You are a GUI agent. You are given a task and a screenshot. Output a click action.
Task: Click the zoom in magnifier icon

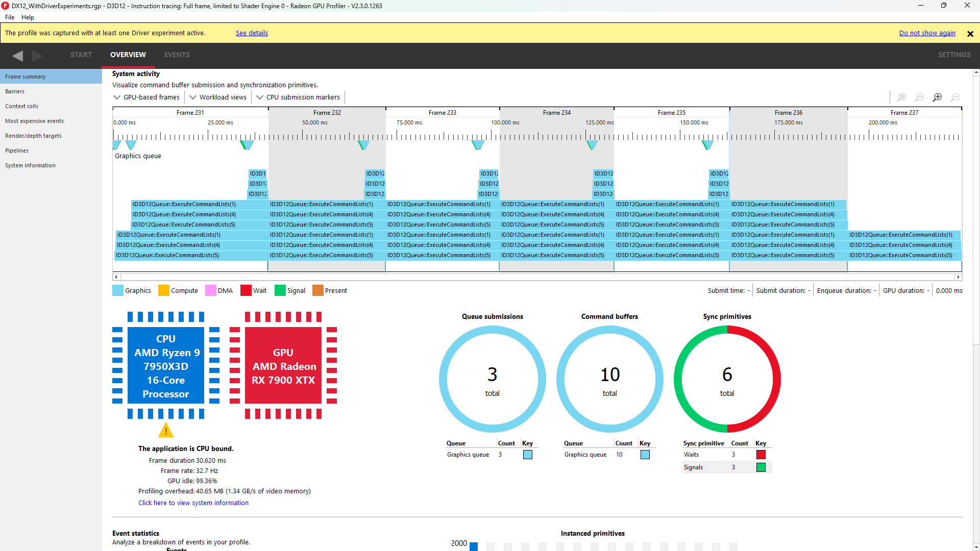(x=937, y=97)
